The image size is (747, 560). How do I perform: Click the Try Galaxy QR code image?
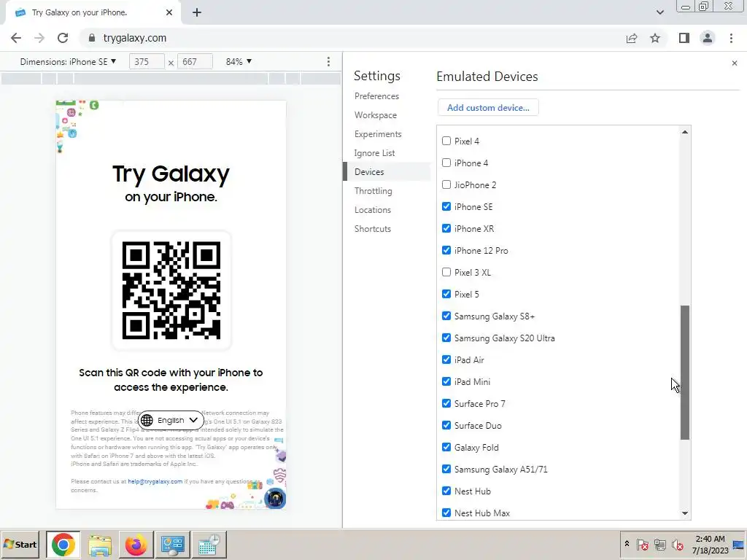coord(171,290)
